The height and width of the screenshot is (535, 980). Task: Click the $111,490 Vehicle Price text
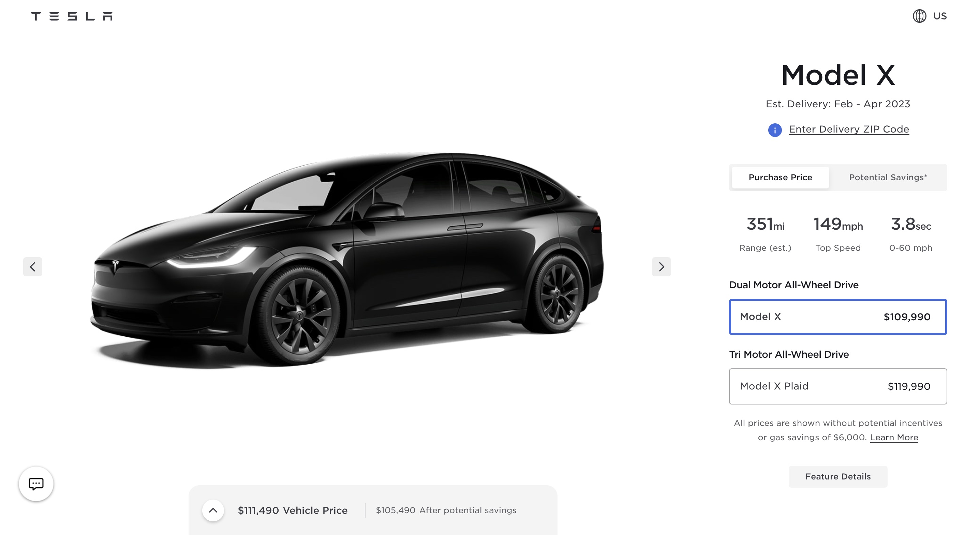click(x=293, y=510)
